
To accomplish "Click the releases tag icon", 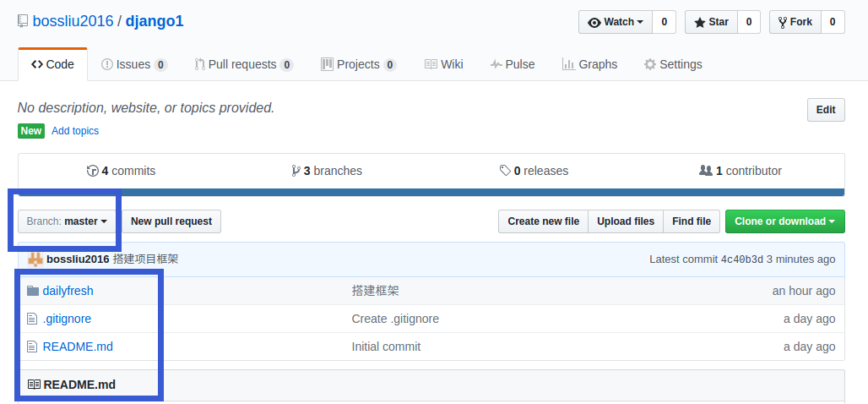I will 505,171.
